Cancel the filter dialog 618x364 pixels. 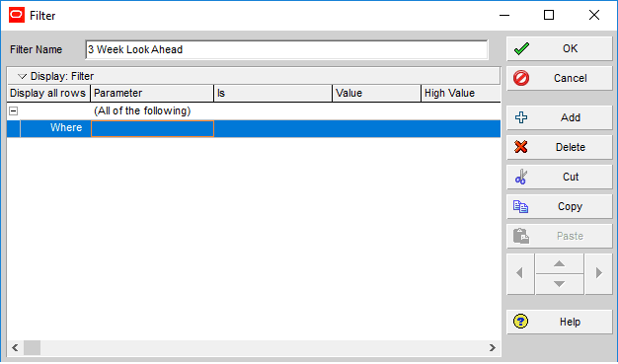pyautogui.click(x=560, y=78)
